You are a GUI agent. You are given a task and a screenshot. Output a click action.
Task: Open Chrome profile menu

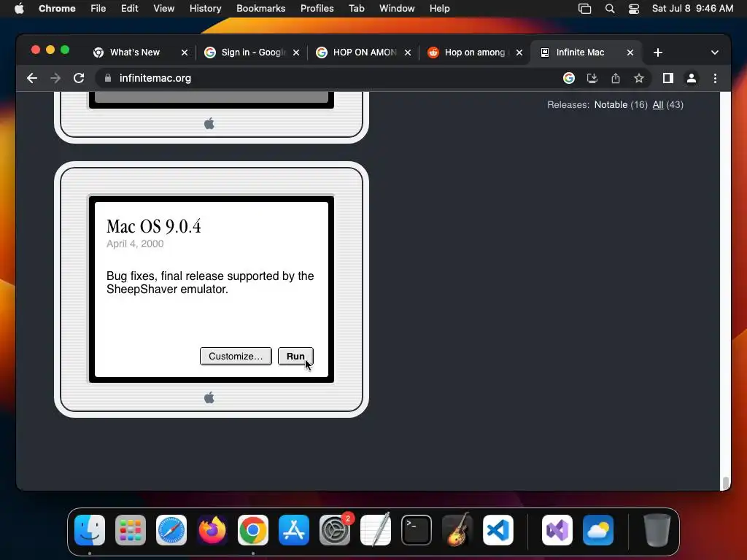(x=692, y=78)
